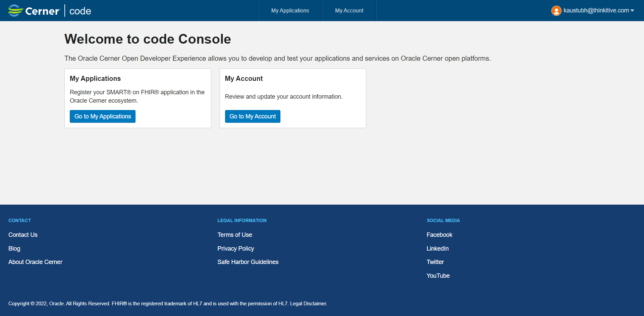The height and width of the screenshot is (316, 644).
Task: Select the My Applications card heading
Action: tap(95, 78)
